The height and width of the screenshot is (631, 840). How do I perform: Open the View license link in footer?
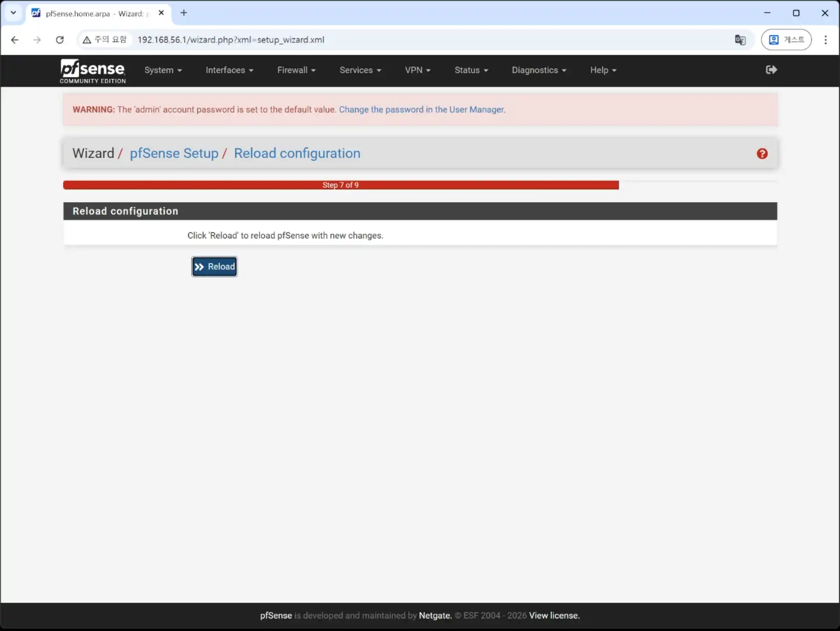coord(554,616)
